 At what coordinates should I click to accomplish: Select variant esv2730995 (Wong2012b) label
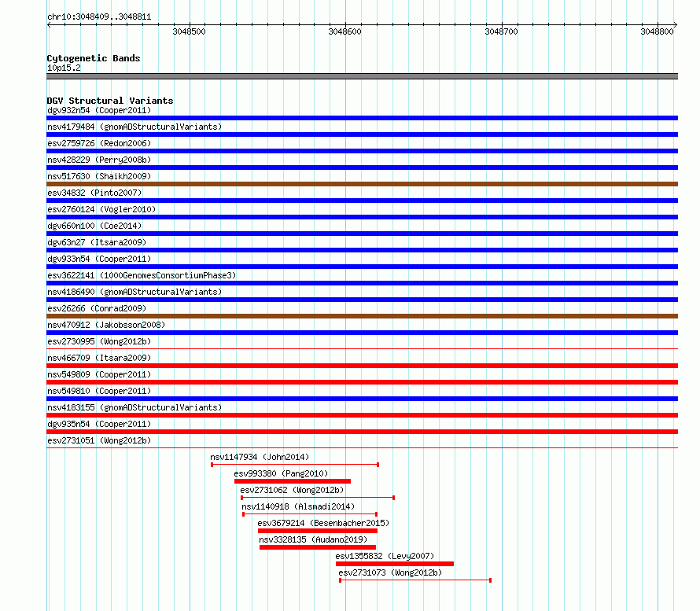pyautogui.click(x=99, y=341)
